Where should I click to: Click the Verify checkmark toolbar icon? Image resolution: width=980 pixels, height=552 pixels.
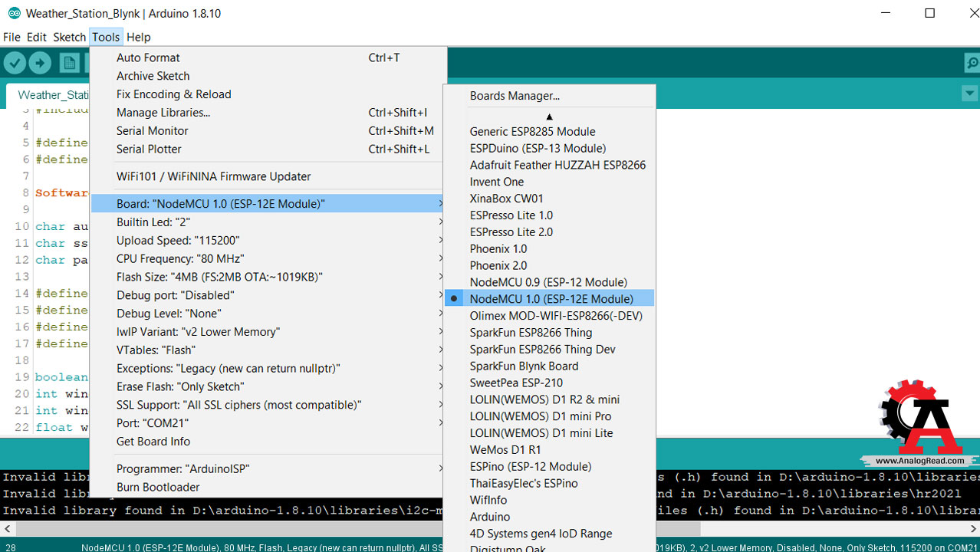[x=15, y=64]
